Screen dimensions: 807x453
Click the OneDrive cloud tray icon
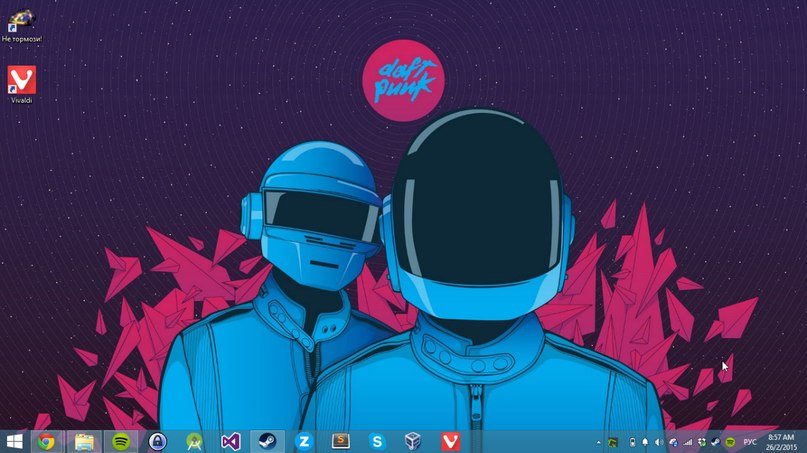coord(673,442)
